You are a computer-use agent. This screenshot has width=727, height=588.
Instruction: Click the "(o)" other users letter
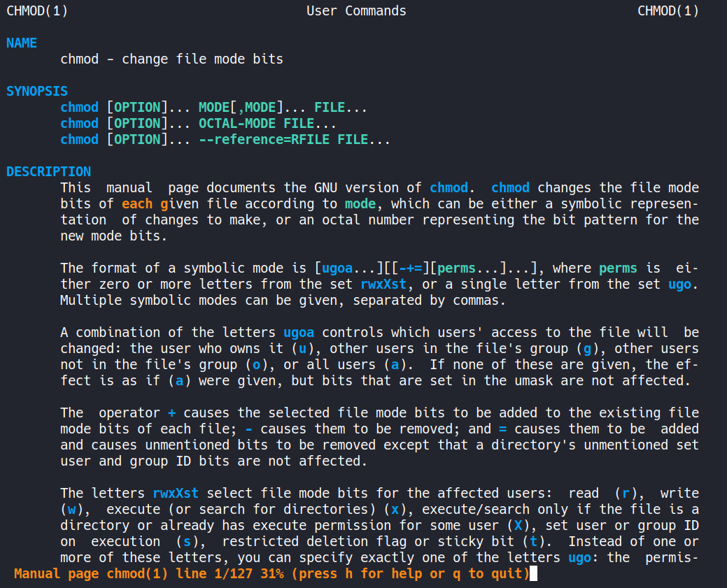[256, 365]
